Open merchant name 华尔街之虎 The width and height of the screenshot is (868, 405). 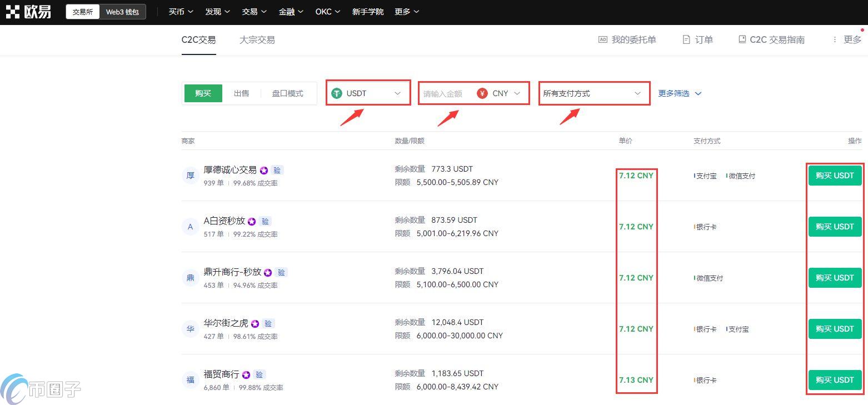tap(226, 323)
